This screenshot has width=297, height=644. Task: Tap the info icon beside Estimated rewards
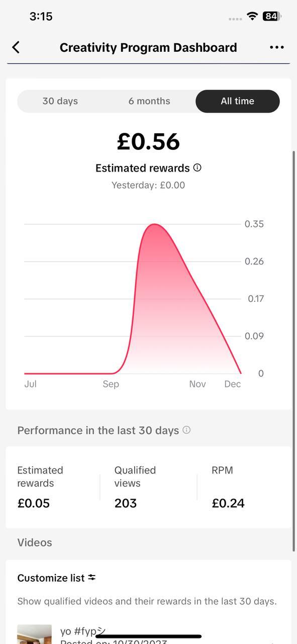click(197, 168)
